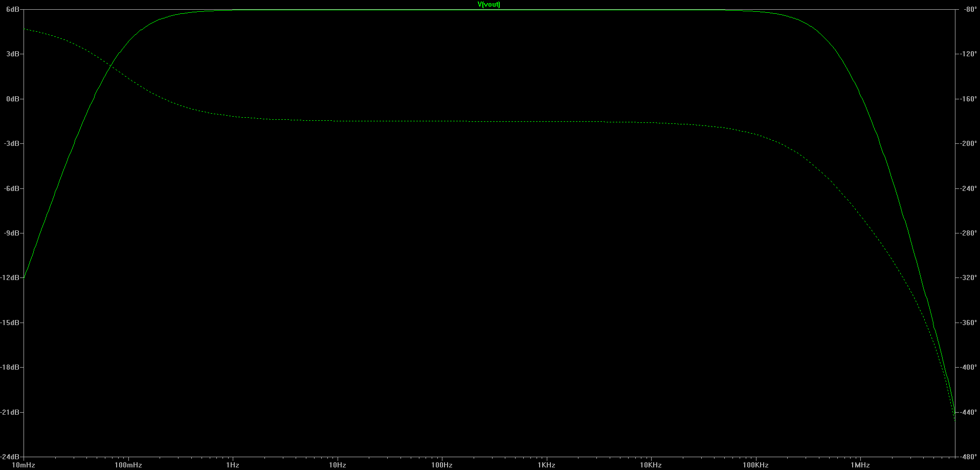Click the 100mHz frequency axis label

tap(128, 465)
